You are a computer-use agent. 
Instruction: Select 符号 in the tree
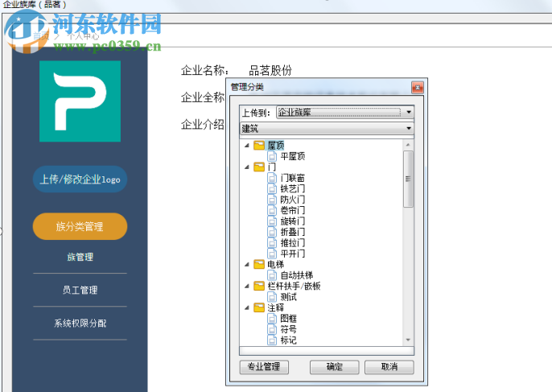click(288, 329)
